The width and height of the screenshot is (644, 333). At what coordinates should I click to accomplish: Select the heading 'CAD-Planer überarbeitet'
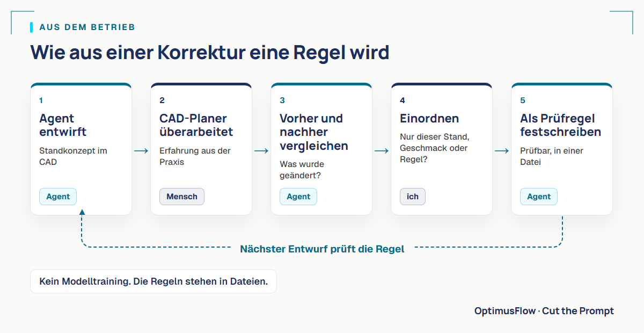tap(196, 125)
